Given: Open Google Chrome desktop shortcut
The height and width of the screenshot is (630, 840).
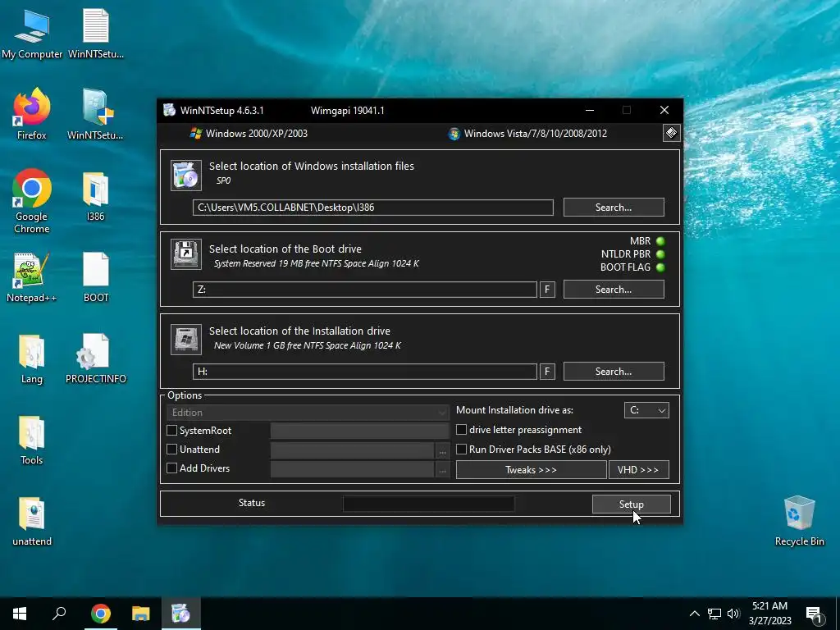Looking at the screenshot, I should click(32, 202).
